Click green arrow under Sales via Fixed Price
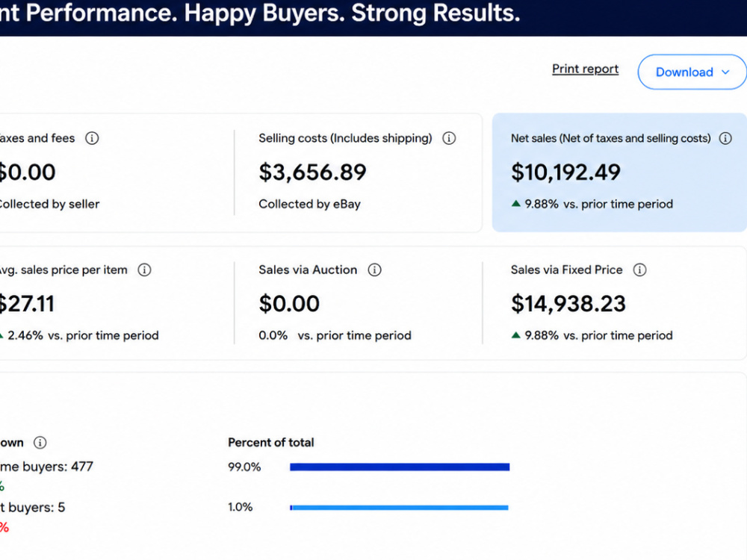The image size is (747, 560). coord(515,335)
